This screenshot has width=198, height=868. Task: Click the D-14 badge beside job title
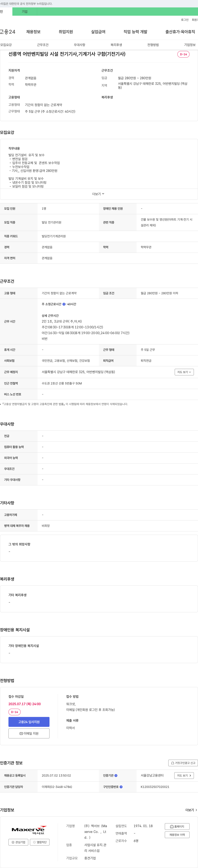click(x=183, y=54)
